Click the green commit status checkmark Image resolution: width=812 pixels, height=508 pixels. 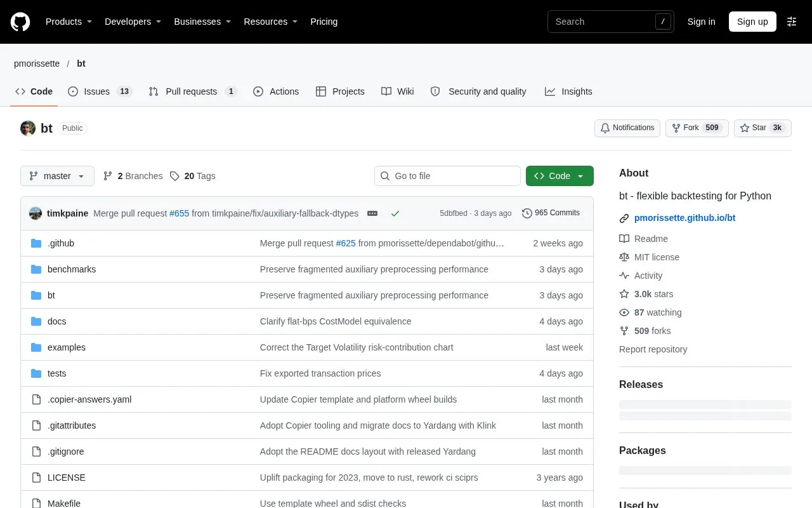click(x=395, y=213)
